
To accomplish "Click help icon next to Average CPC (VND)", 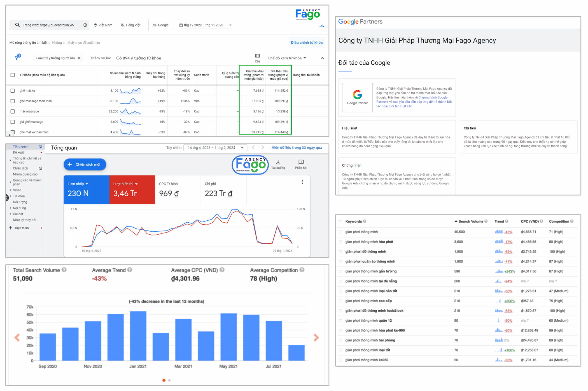I will [222, 270].
